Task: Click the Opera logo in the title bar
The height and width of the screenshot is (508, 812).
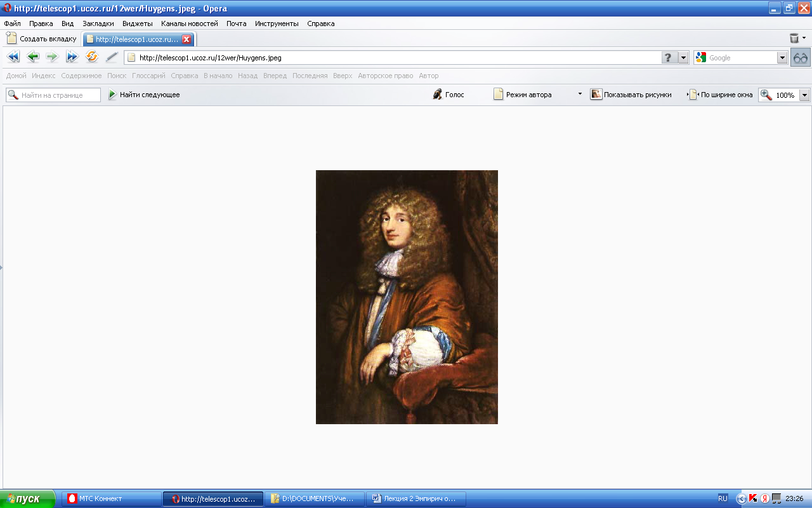Action: coord(7,8)
